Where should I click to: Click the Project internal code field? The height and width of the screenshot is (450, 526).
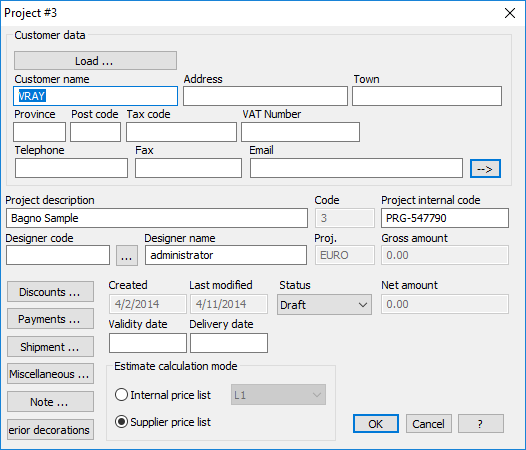coord(444,218)
